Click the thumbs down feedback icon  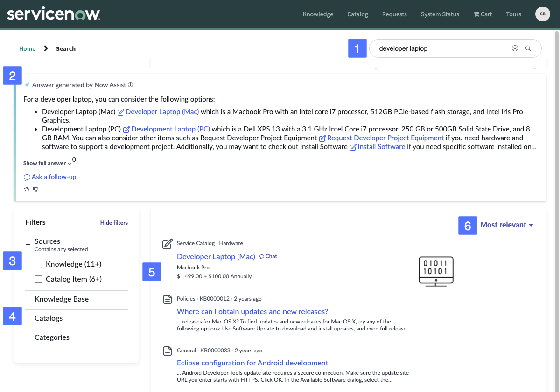click(x=35, y=189)
